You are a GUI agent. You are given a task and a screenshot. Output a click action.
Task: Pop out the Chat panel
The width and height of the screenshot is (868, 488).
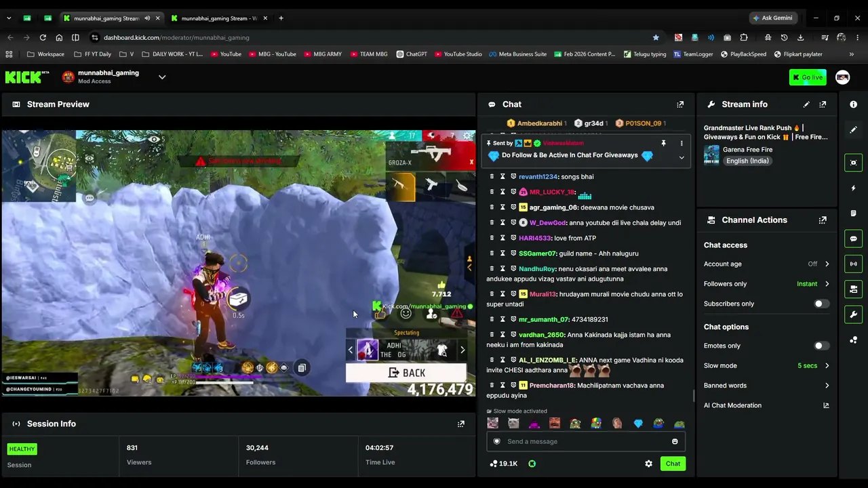[680, 104]
